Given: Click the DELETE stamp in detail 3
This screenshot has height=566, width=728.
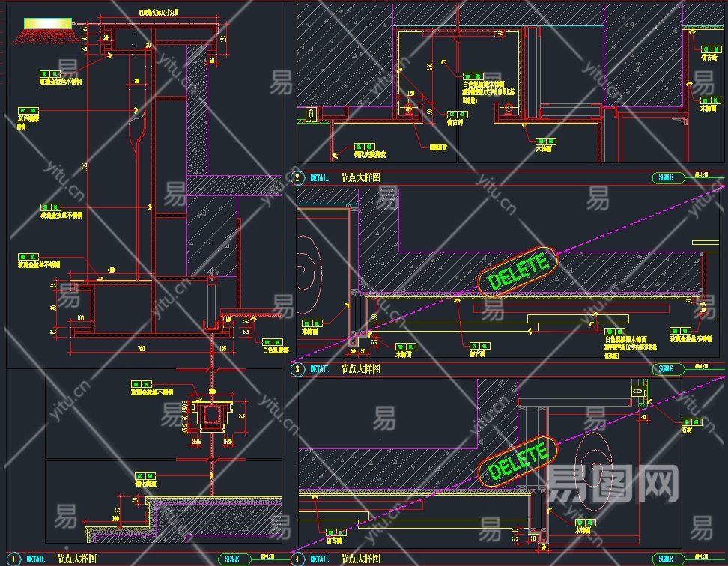Looking at the screenshot, I should click(x=518, y=272).
